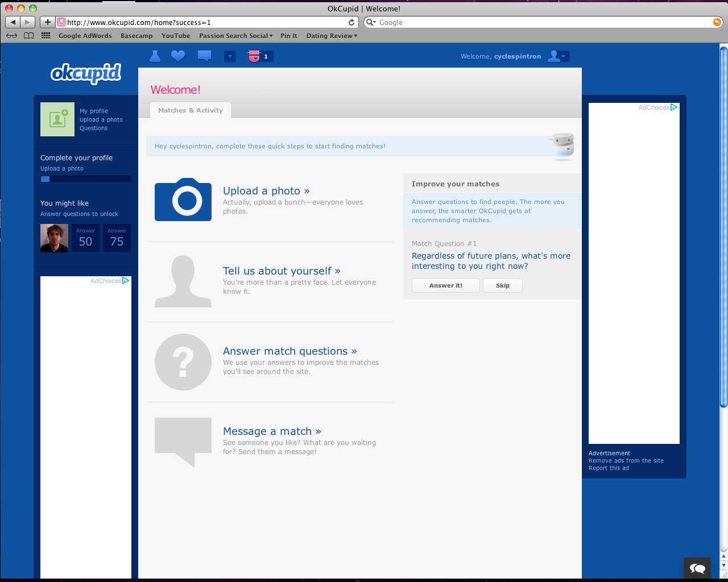Click the gray person silhouette icon
This screenshot has height=582, width=728.
183,281
